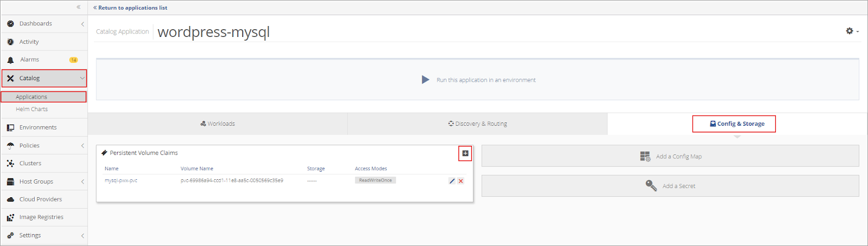Click the Catalog tools icon
The width and height of the screenshot is (868, 246).
tap(10, 79)
